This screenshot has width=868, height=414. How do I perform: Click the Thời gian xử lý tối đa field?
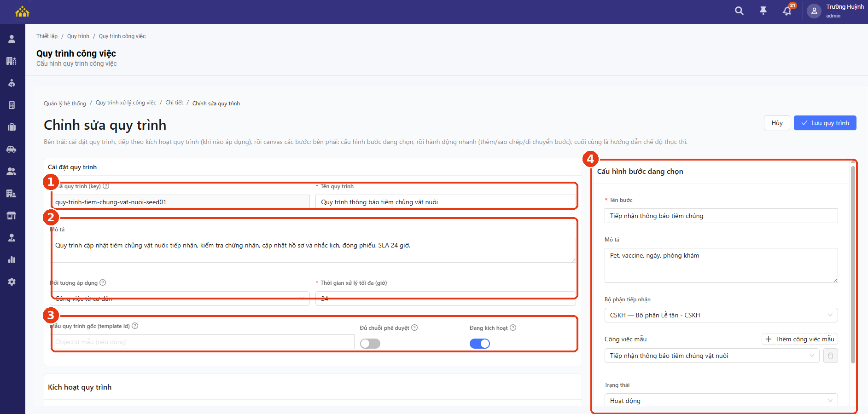pyautogui.click(x=446, y=299)
